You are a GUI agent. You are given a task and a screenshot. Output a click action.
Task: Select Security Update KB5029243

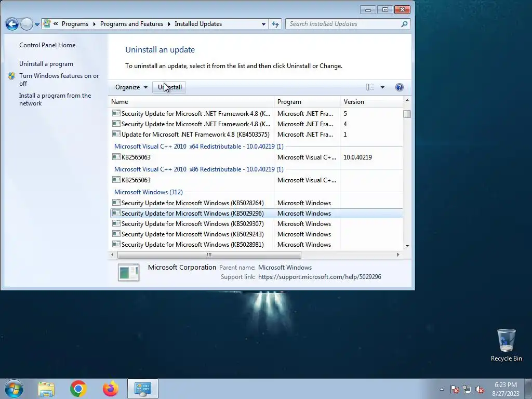click(x=257, y=234)
